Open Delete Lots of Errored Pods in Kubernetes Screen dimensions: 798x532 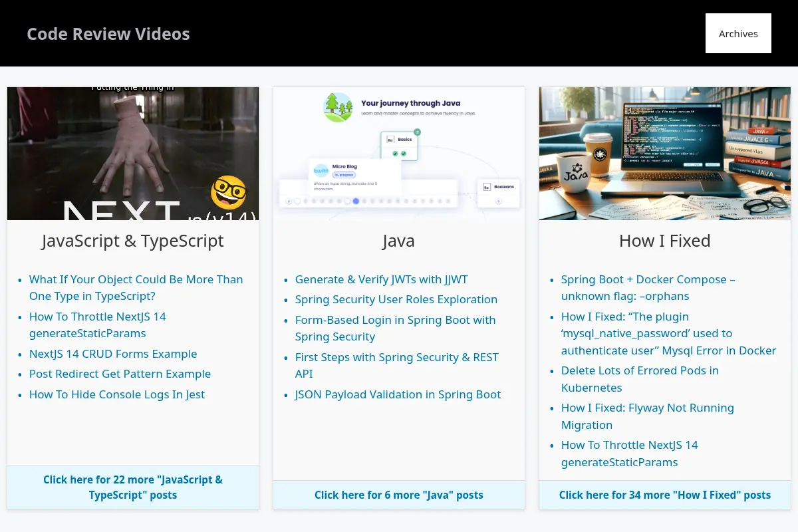pos(640,379)
